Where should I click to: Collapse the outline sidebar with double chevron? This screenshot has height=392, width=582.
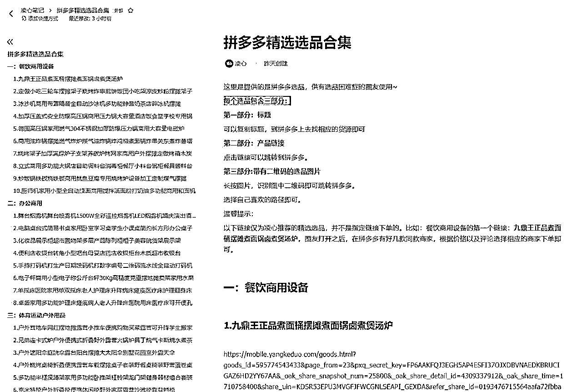coord(10,42)
